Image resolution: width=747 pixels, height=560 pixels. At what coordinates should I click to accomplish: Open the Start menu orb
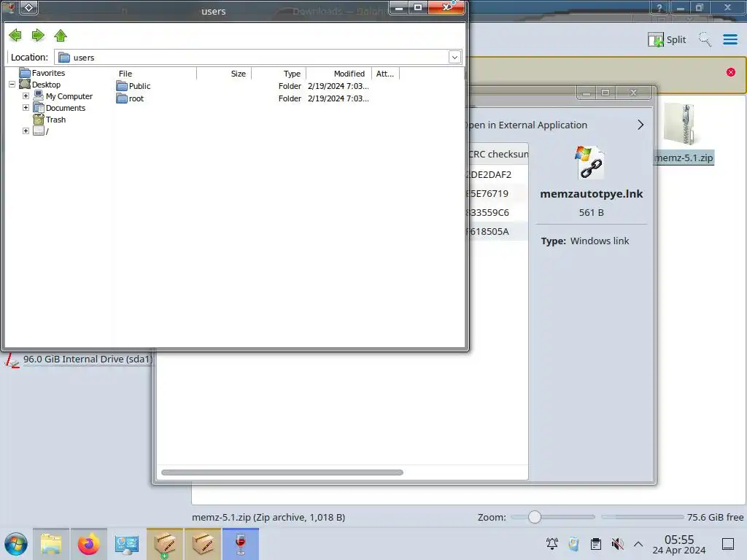coord(16,544)
